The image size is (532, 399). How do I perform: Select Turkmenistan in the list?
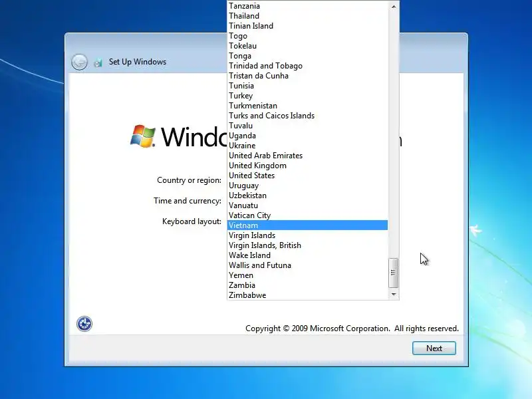(307, 106)
